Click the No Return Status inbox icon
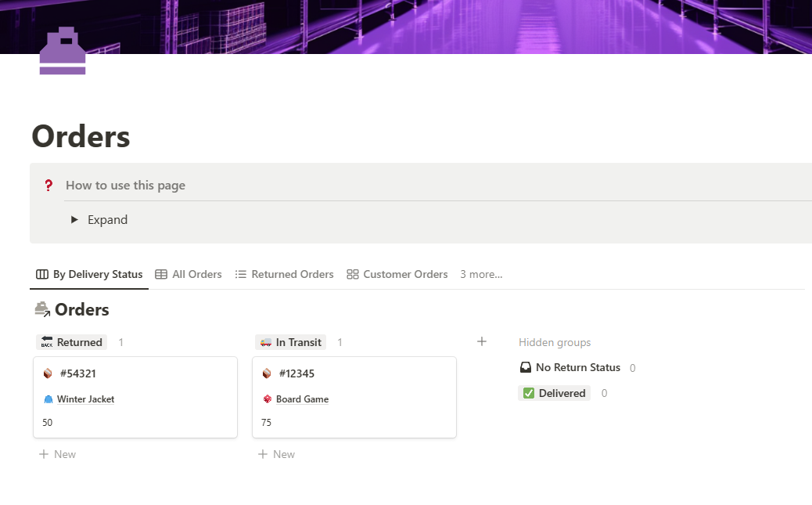The image size is (812, 505). pos(526,368)
